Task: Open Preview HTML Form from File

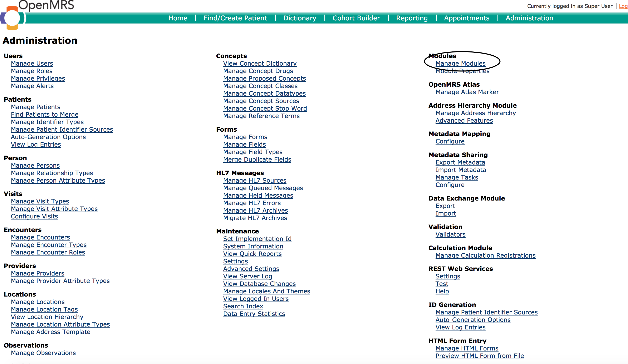Action: click(480, 356)
